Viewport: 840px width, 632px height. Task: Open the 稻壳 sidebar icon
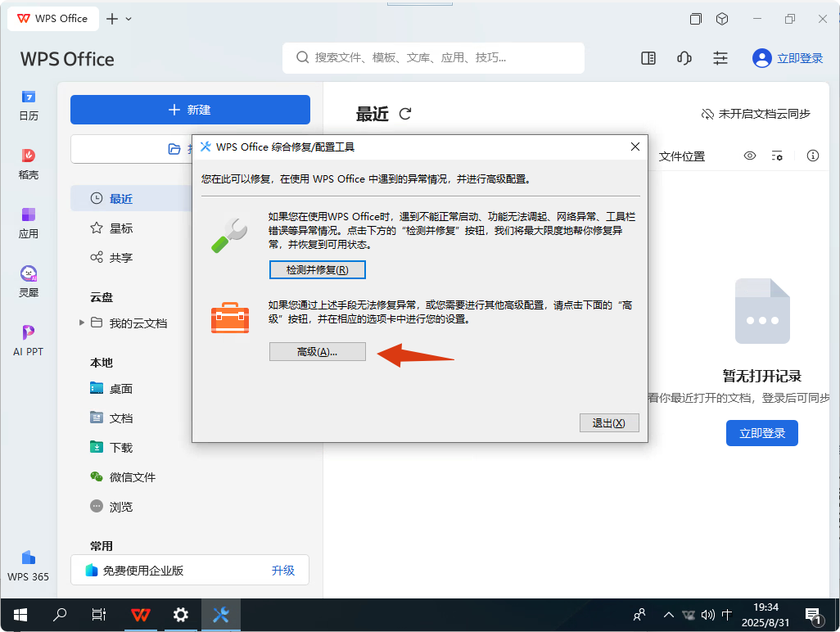[29, 164]
